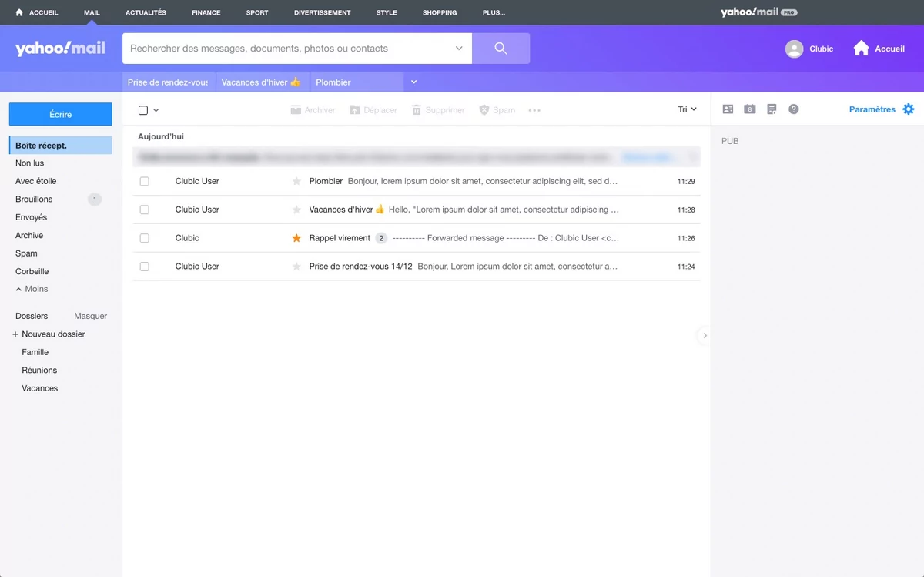The image size is (924, 577).
Task: Check the Rappel virement message checkbox
Action: click(x=144, y=238)
